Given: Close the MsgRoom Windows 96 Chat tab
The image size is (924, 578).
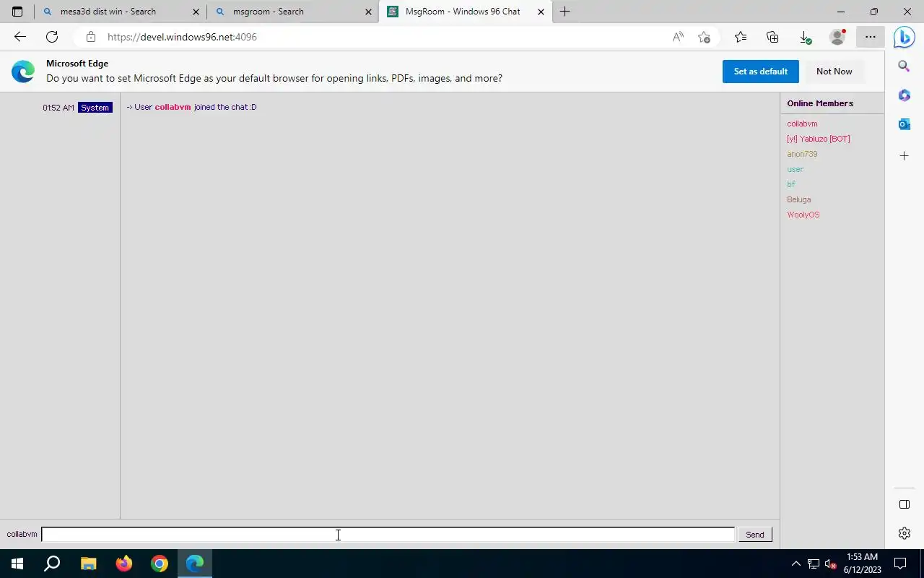Looking at the screenshot, I should click(541, 12).
